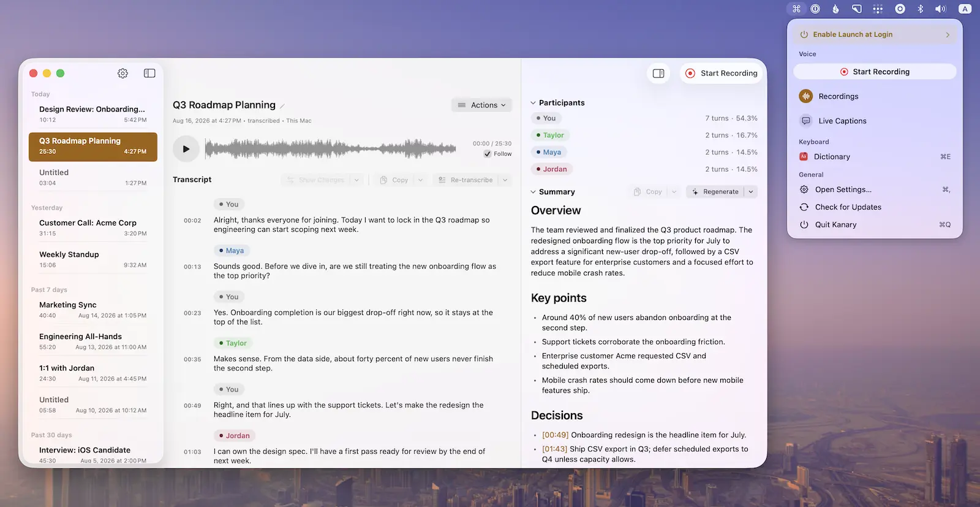
Task: Open dropdown arrow next to Regenerate
Action: (751, 192)
